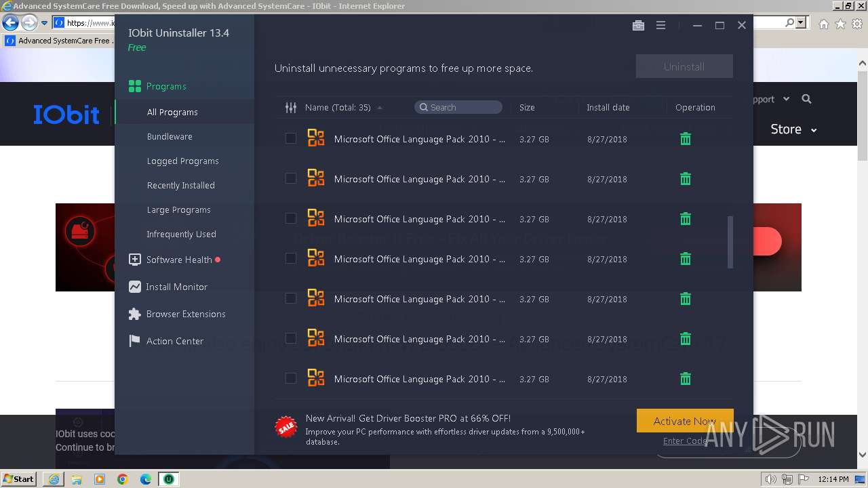
Task: Sort programs by the Size column header
Action: [527, 107]
